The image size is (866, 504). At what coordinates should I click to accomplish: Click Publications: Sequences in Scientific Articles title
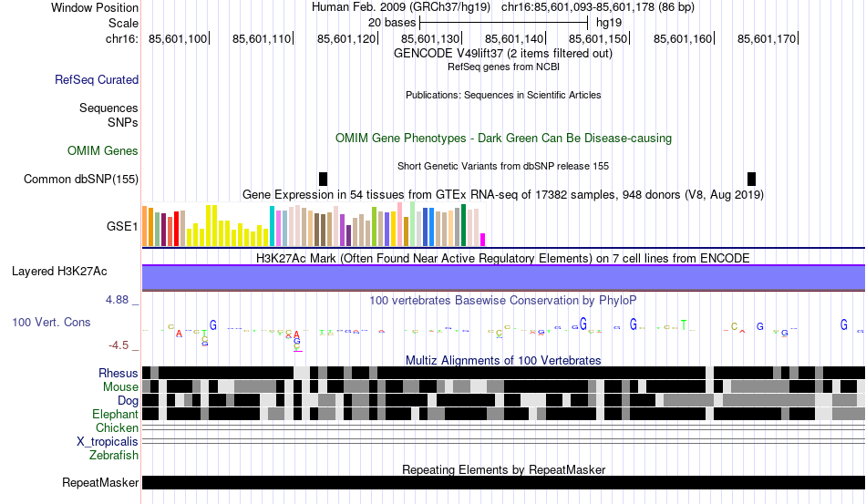[503, 95]
